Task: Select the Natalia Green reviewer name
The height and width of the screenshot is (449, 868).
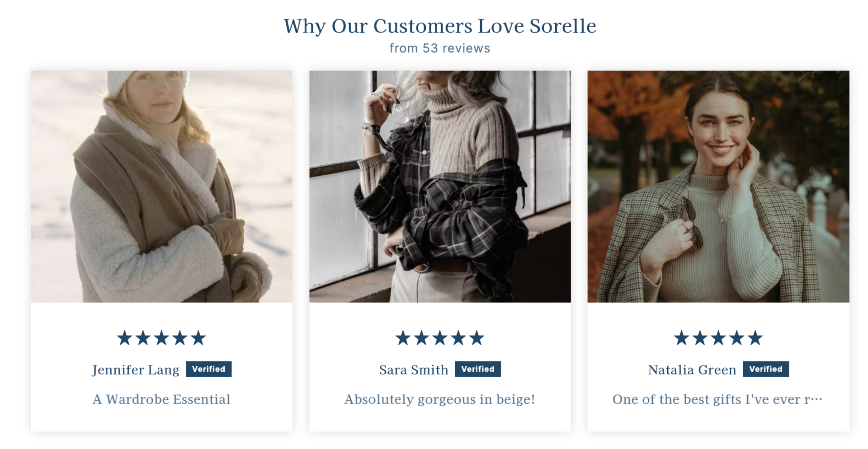Action: point(692,370)
